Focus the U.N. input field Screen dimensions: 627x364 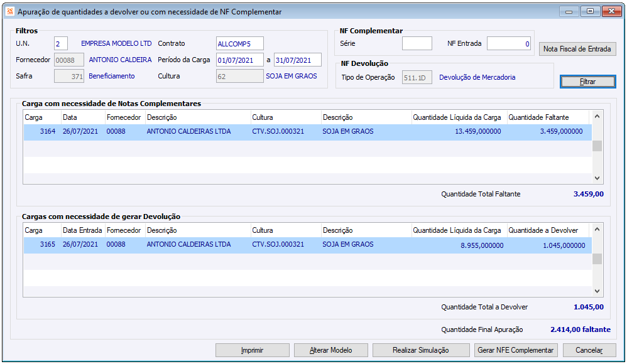61,43
